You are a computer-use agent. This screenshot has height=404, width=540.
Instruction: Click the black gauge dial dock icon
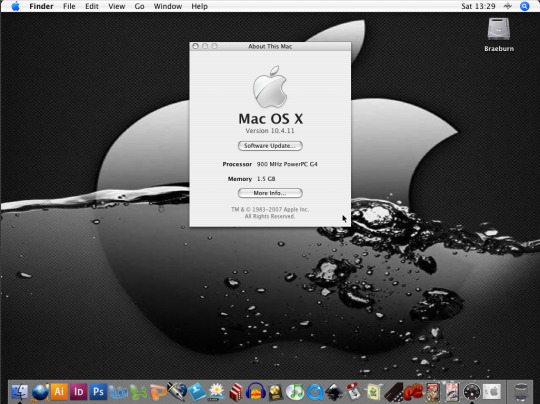471,392
